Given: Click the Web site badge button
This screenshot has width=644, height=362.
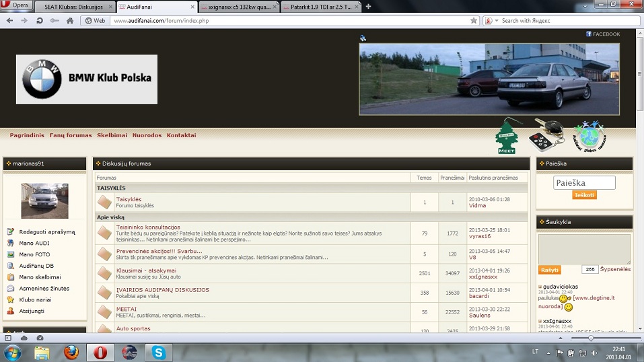Looking at the screenshot, I should coord(95,21).
